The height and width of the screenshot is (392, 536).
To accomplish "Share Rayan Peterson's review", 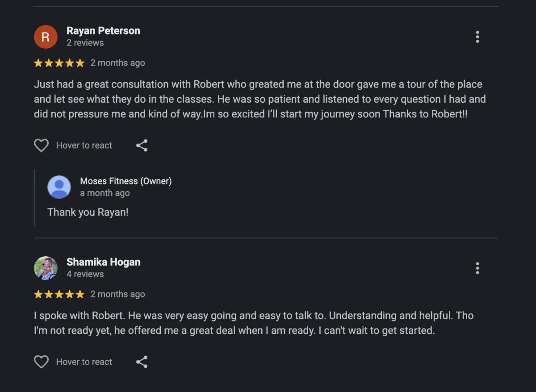I will tap(142, 146).
